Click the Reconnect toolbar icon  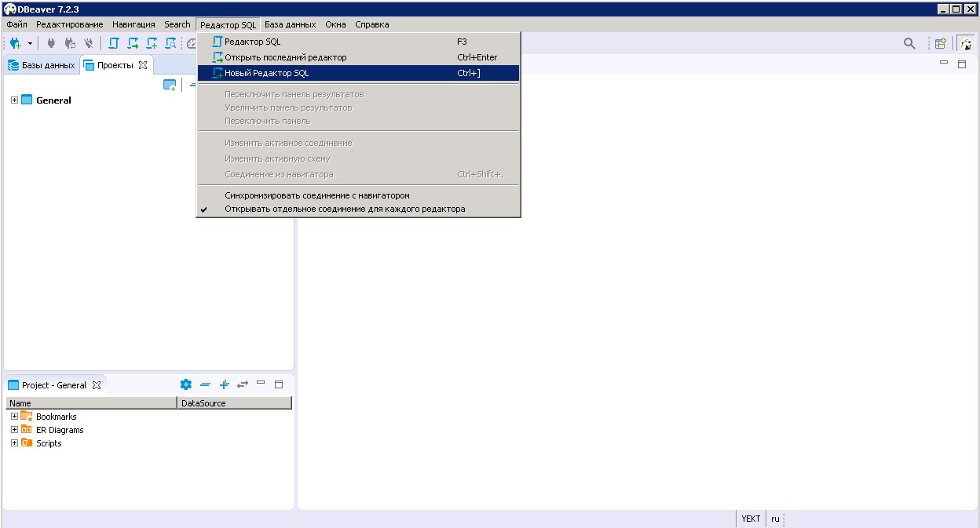pos(70,44)
